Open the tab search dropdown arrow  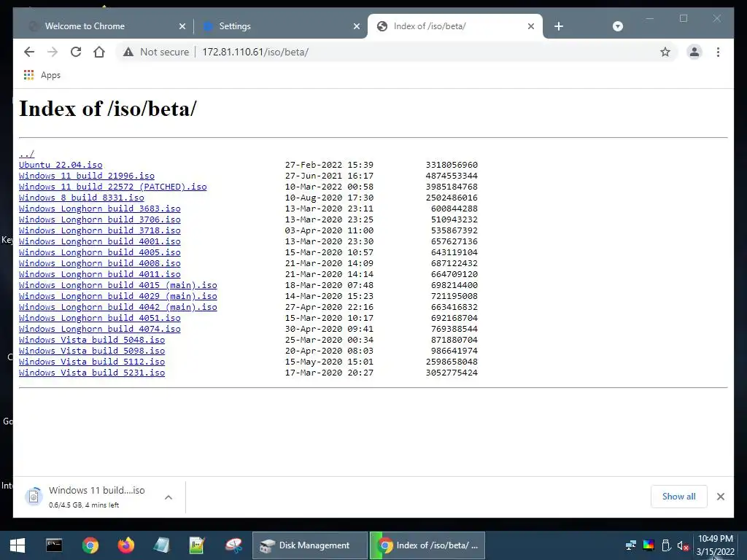[x=617, y=26]
